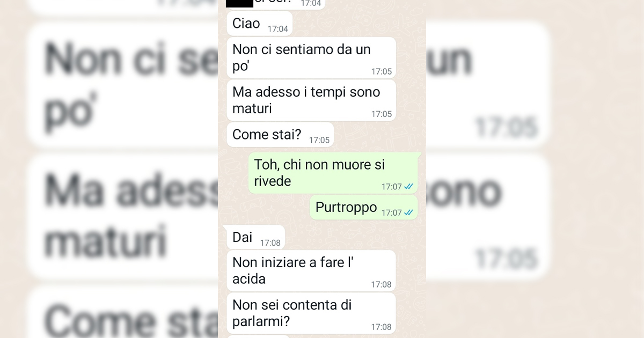Tap the 'Non sei contenta di parlarmi?' message

(x=311, y=313)
